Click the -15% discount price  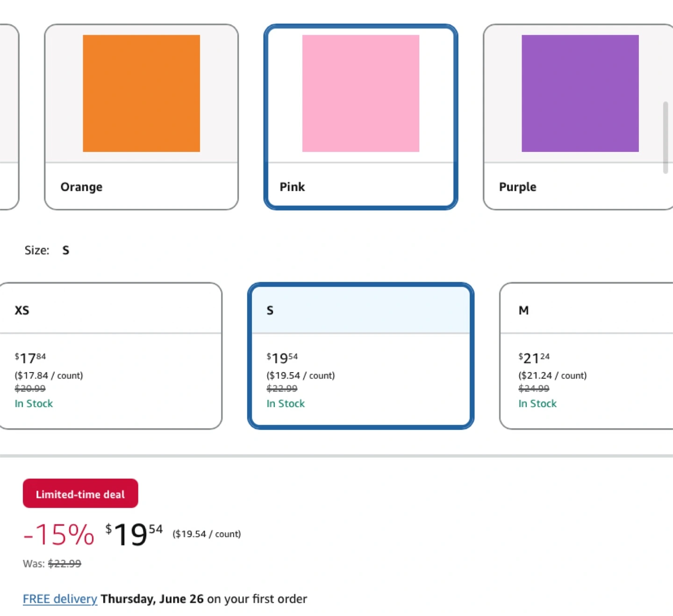[x=59, y=535]
